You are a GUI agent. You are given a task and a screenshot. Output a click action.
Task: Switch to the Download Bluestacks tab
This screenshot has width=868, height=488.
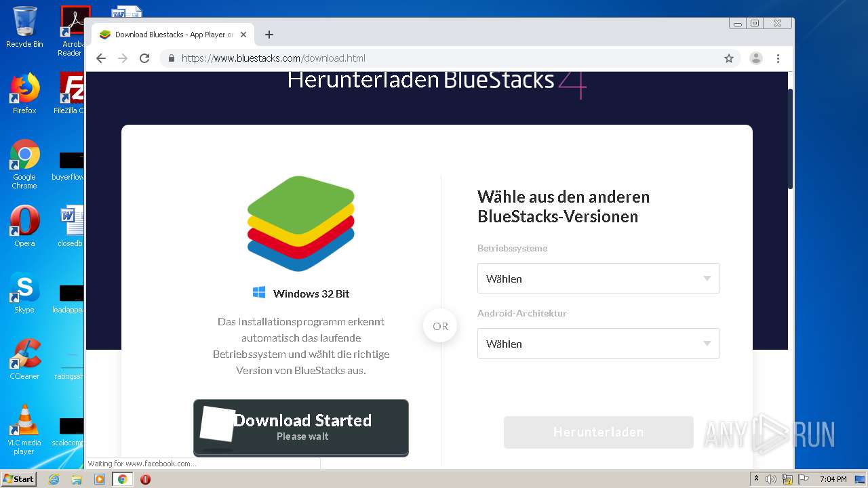(x=172, y=35)
